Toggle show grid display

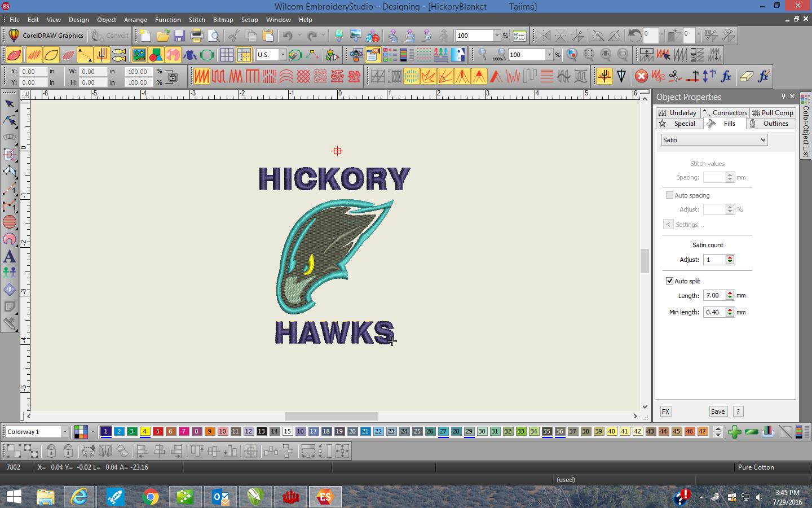point(227,55)
